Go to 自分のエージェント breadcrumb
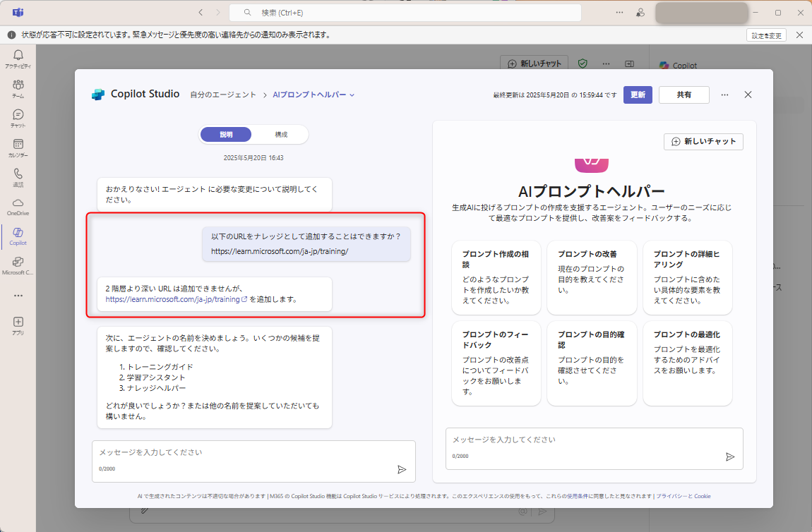 tap(223, 95)
